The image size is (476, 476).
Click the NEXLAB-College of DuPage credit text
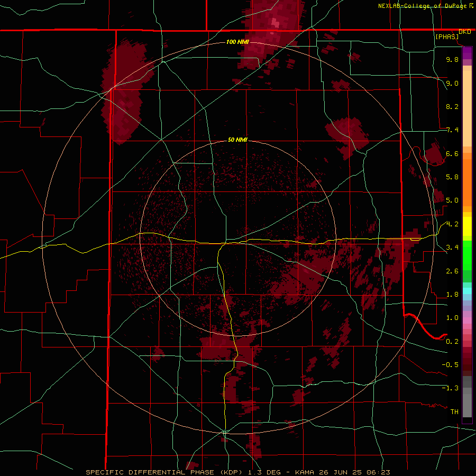pyautogui.click(x=423, y=6)
